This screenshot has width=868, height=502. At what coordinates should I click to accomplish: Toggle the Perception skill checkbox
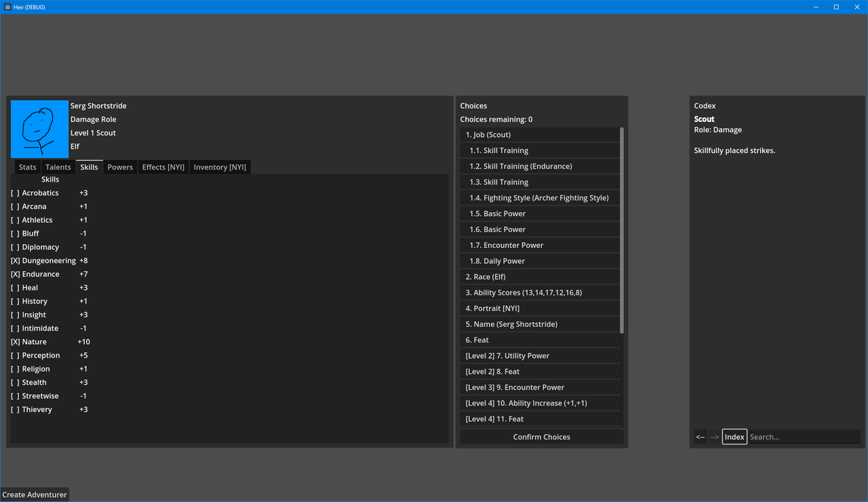pos(15,356)
